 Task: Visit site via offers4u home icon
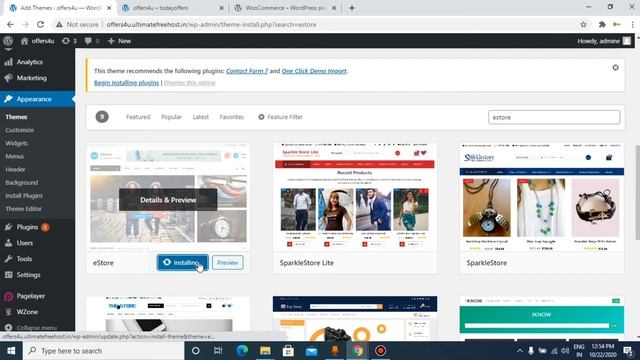(x=37, y=41)
